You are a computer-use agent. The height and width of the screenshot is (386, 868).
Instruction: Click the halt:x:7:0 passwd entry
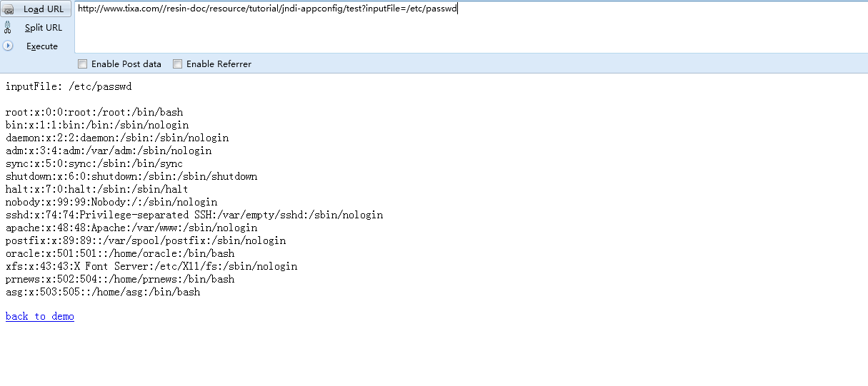(97, 189)
